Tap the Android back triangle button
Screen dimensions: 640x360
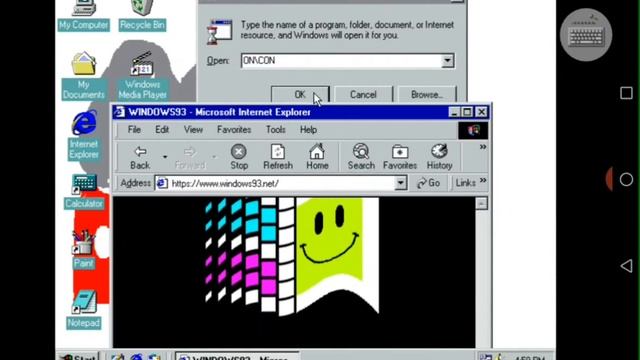tap(627, 266)
